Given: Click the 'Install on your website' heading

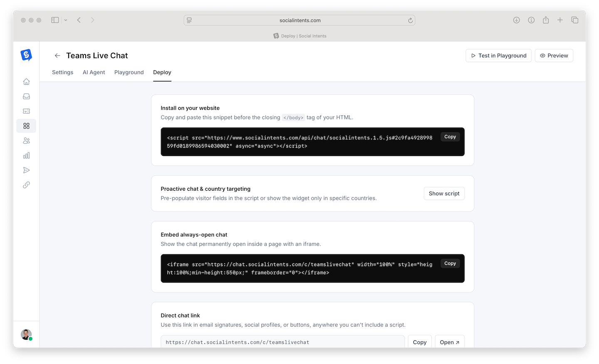Looking at the screenshot, I should tap(190, 108).
